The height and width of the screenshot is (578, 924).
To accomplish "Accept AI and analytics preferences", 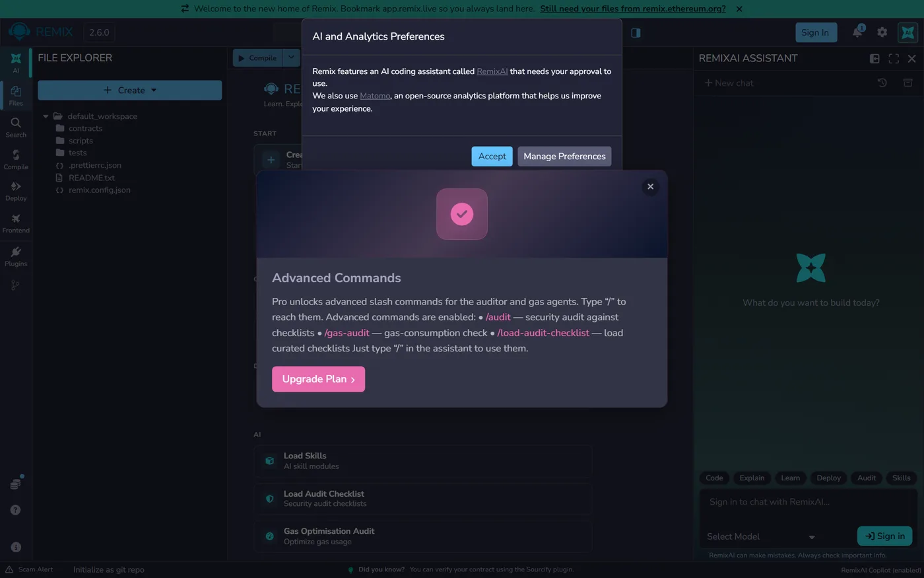I will [x=492, y=156].
